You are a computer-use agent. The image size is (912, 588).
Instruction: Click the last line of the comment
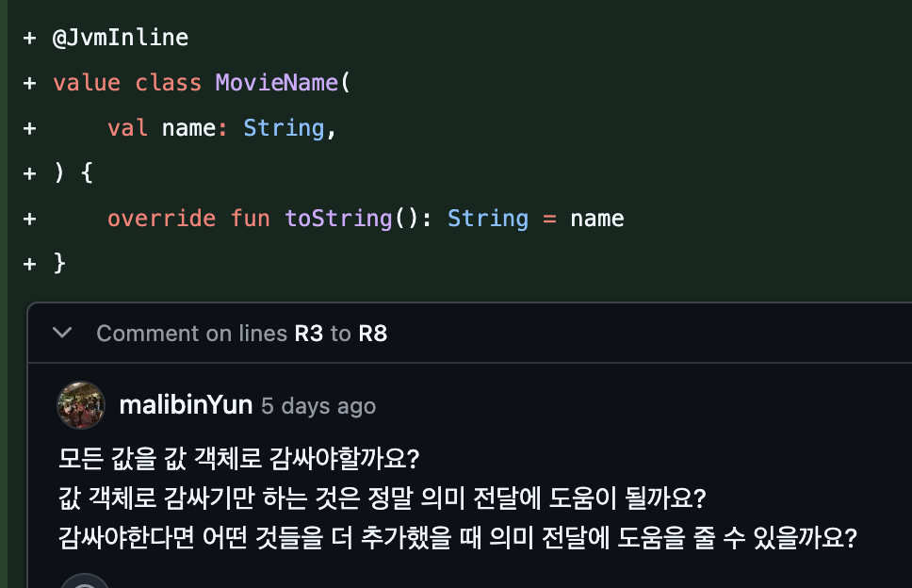point(458,537)
